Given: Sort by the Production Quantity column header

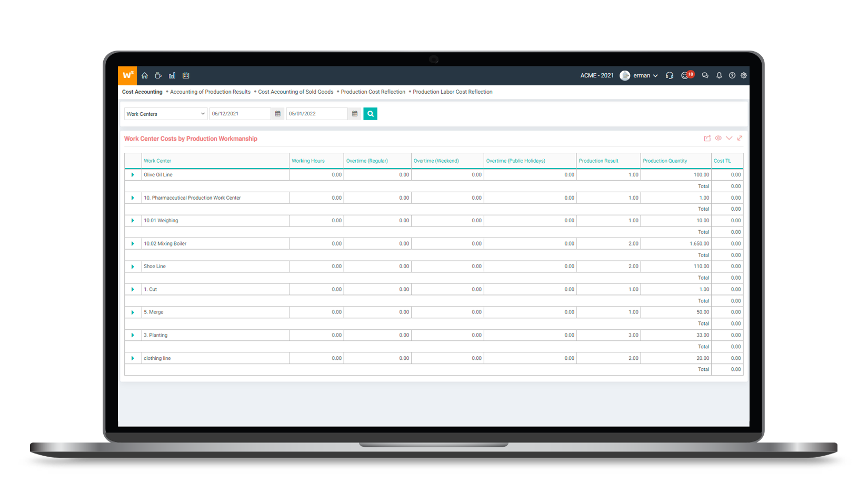Looking at the screenshot, I should 665,161.
